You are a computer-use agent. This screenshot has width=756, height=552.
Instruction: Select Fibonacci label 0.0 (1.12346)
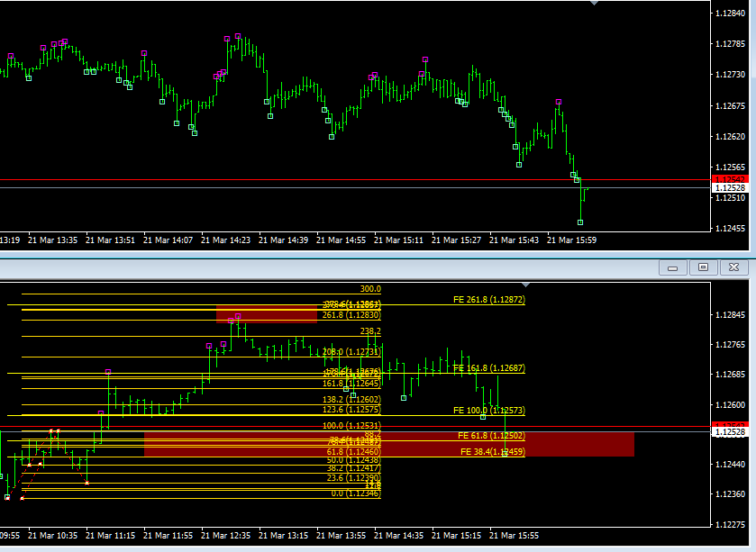click(x=356, y=493)
